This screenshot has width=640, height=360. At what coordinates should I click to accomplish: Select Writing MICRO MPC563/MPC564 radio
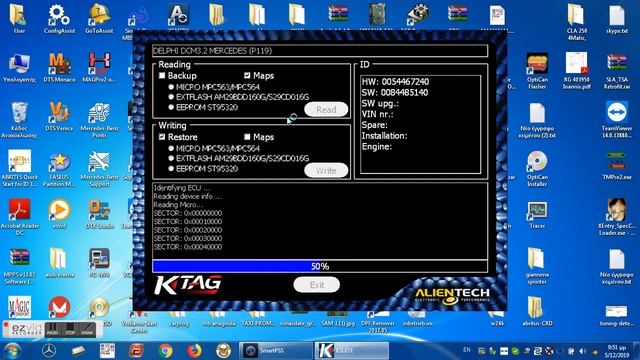click(171, 148)
